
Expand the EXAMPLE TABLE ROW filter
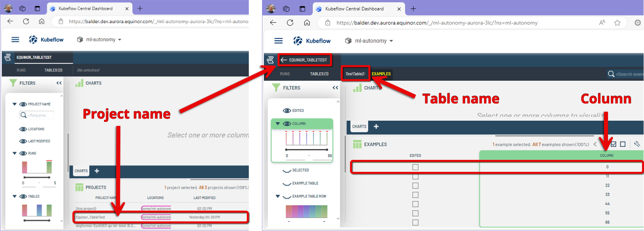[x=278, y=196]
